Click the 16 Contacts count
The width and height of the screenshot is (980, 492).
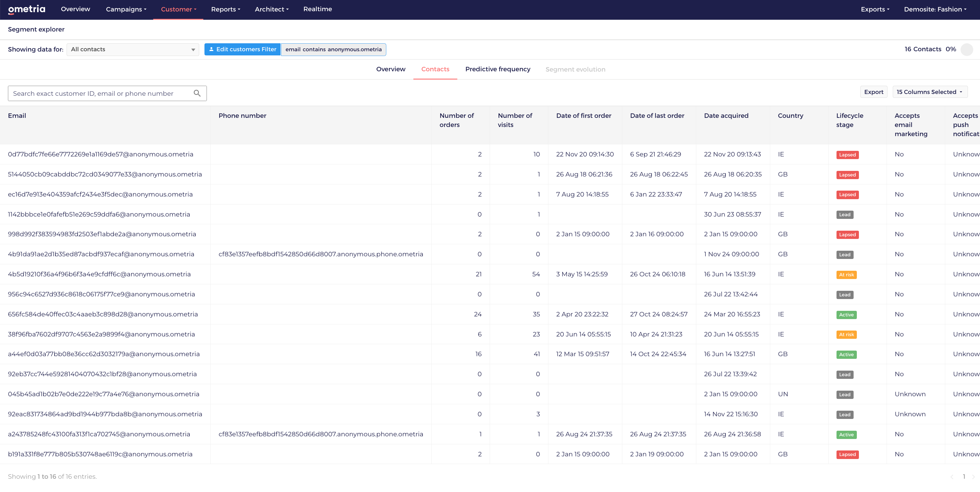click(923, 49)
